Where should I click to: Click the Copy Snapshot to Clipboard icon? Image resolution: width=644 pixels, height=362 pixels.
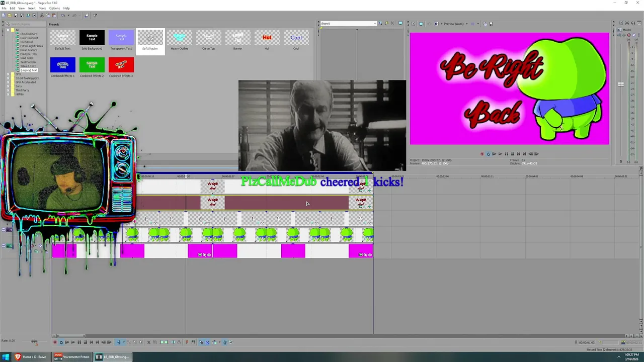pyautogui.click(x=485, y=24)
